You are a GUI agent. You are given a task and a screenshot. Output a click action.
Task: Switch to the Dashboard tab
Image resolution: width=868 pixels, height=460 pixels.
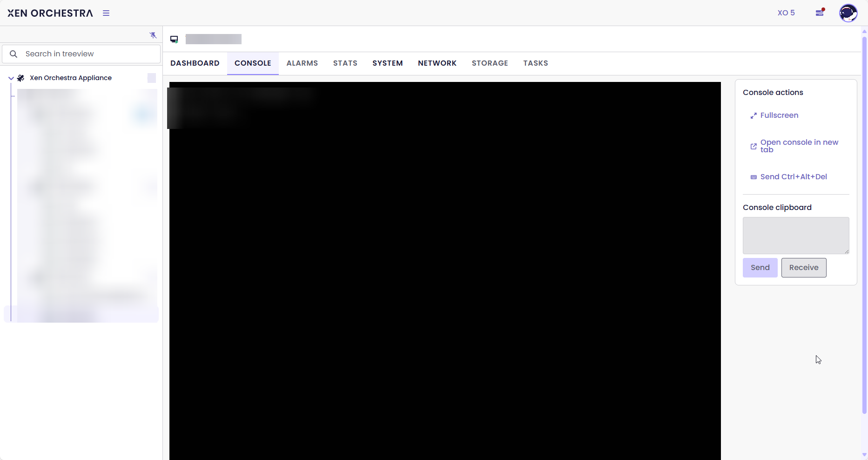coord(195,63)
